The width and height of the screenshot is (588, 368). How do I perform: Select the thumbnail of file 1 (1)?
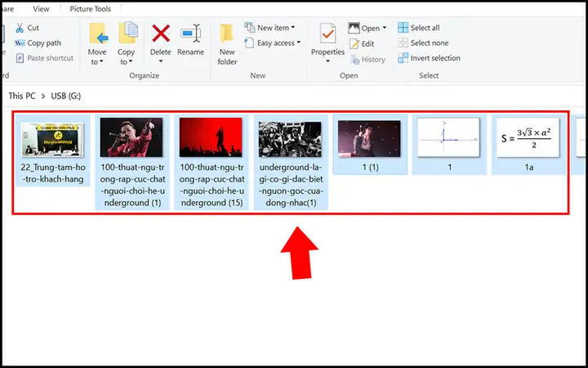click(369, 138)
